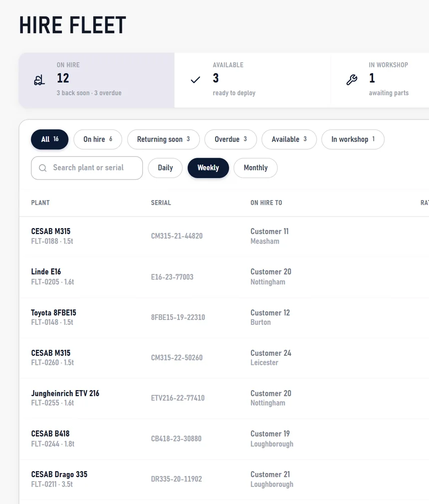429x504 pixels.
Task: Select the All 16 filter
Action: pos(50,139)
